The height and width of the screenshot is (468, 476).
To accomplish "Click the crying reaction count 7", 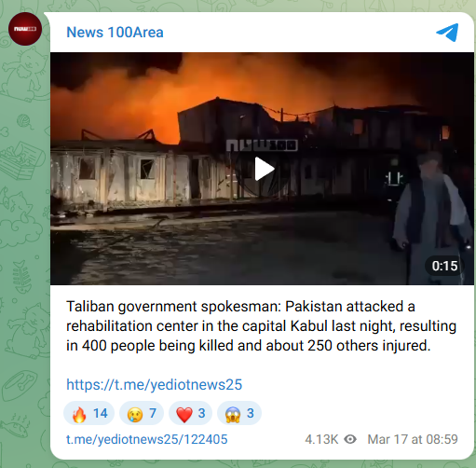I will pos(153,414).
